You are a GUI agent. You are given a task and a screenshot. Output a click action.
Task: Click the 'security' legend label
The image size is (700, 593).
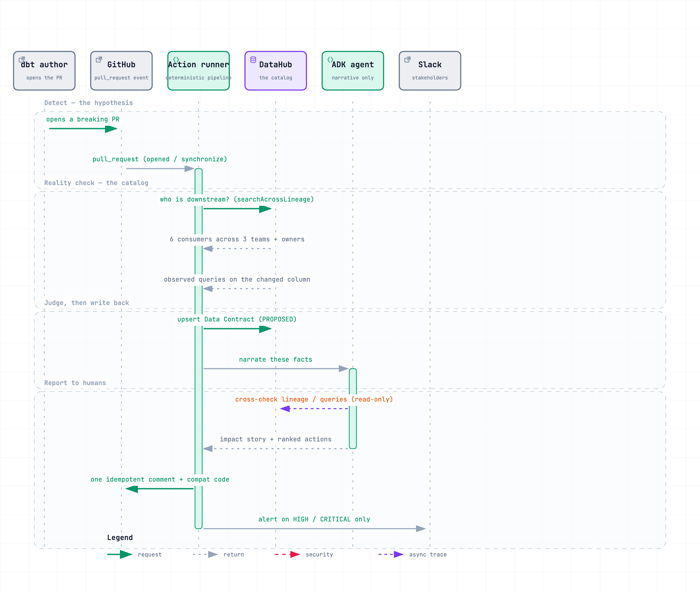pos(319,555)
